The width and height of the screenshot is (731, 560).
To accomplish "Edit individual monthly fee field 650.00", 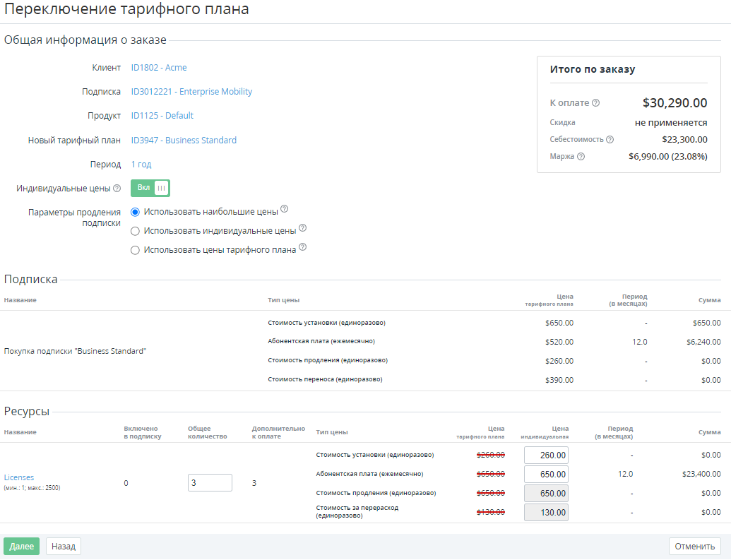I will 546,475.
